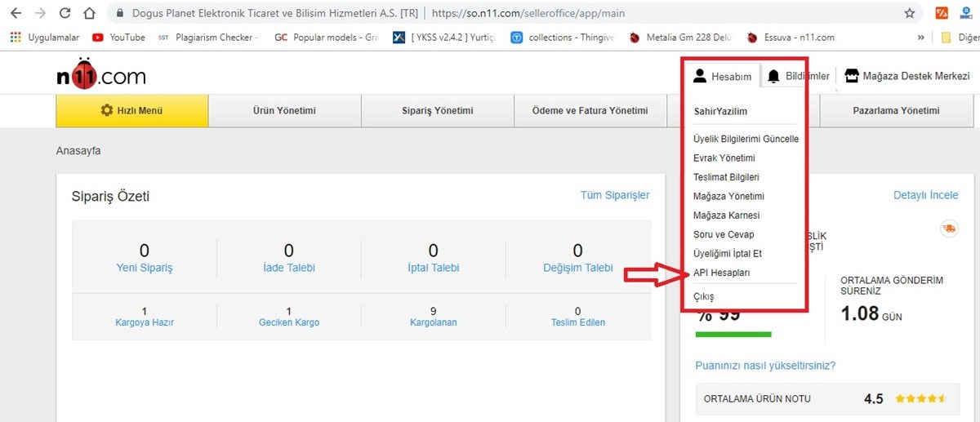Open the Essuva n11.com bookmark

(x=791, y=37)
